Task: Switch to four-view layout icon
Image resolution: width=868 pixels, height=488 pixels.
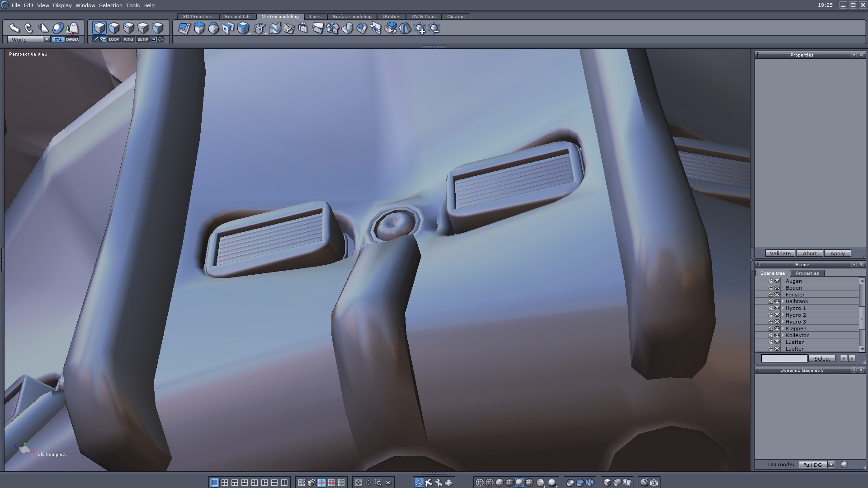Action: click(225, 483)
